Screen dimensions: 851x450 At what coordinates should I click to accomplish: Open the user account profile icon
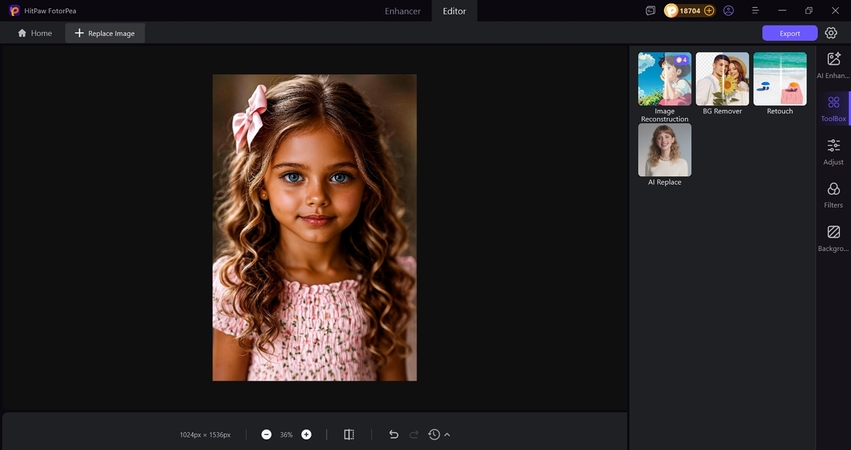728,10
